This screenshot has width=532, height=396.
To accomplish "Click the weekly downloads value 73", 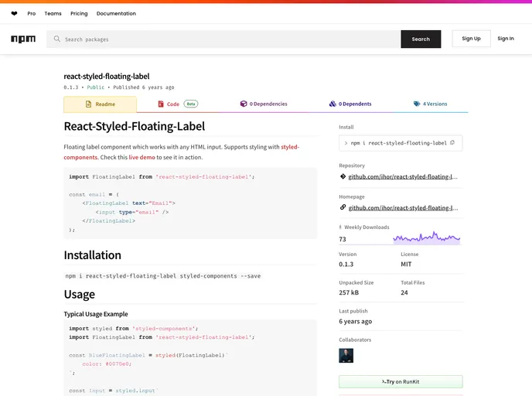I will point(343,239).
